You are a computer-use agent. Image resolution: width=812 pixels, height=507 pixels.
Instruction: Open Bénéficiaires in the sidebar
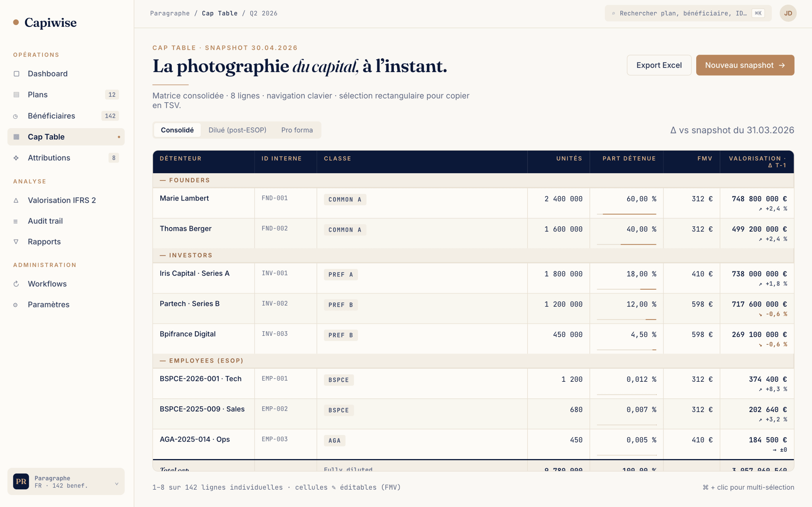pyautogui.click(x=66, y=116)
